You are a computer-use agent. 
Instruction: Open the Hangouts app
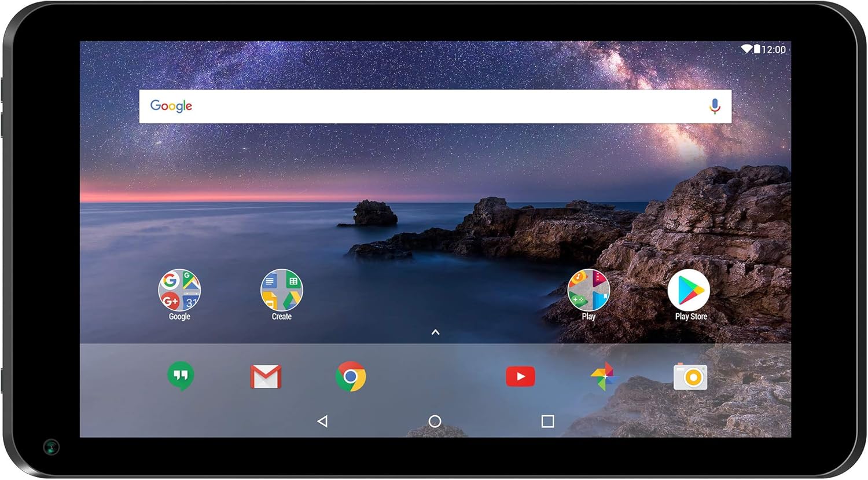click(x=181, y=376)
